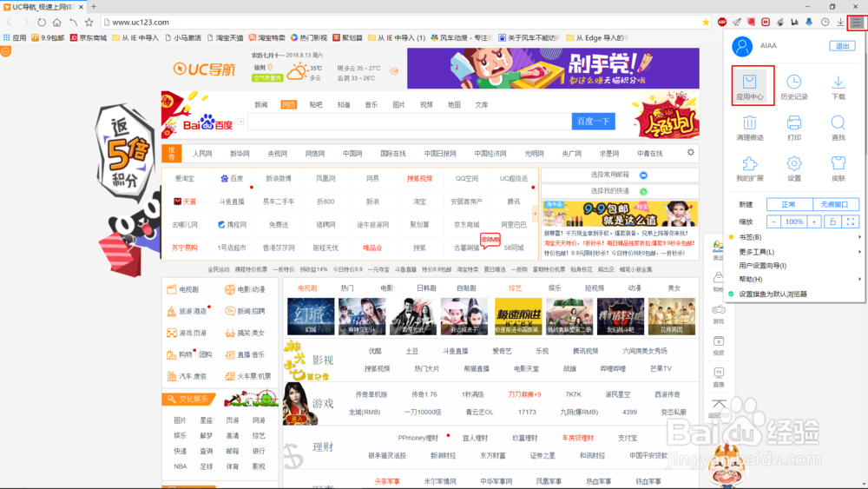Image resolution: width=868 pixels, height=489 pixels.
Task: Open Baidu logo dropdown arrow
Action: tap(240, 122)
